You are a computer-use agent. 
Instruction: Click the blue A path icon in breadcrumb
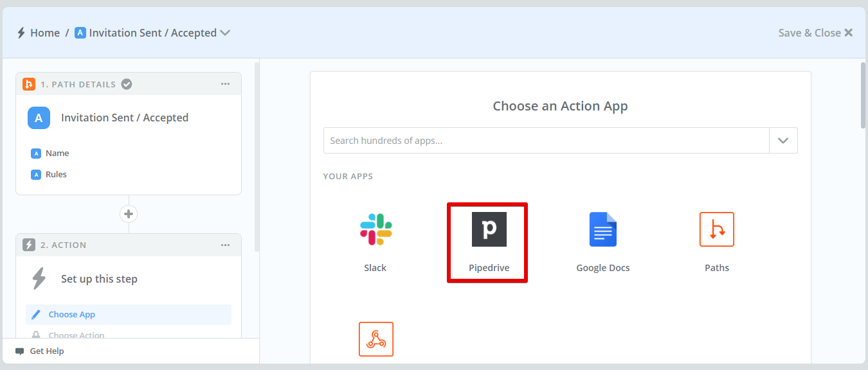[x=80, y=33]
